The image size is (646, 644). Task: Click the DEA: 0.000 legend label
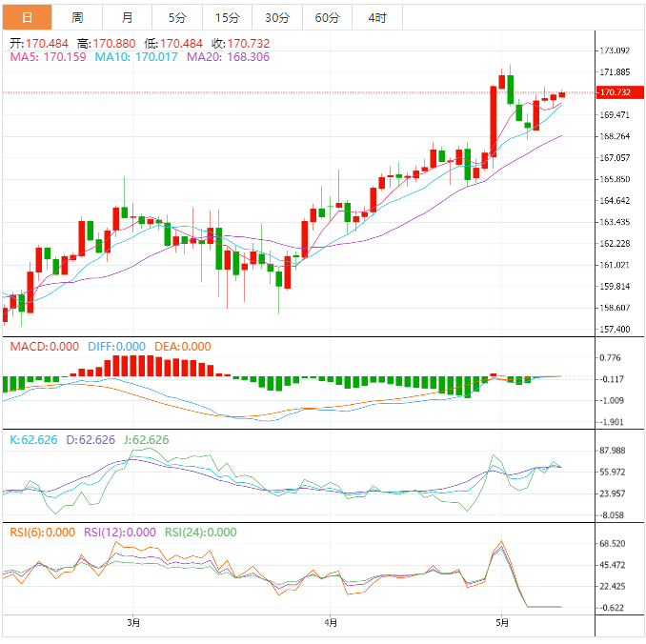(x=182, y=347)
